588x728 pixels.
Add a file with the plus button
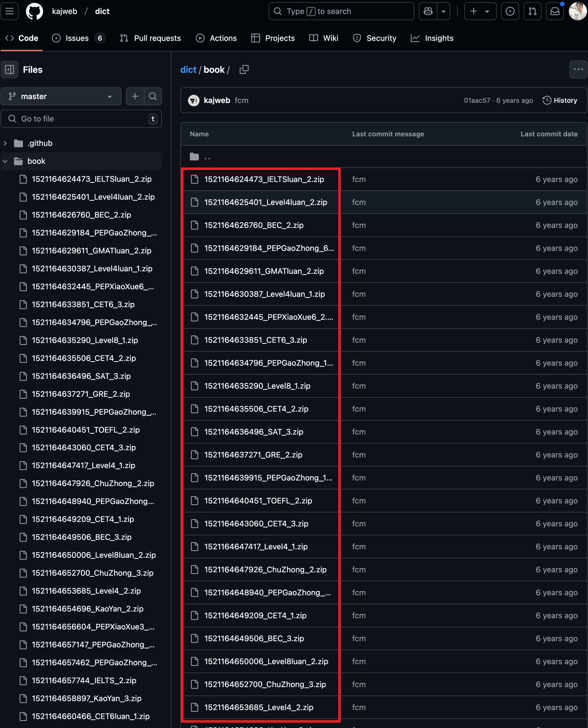click(x=135, y=96)
